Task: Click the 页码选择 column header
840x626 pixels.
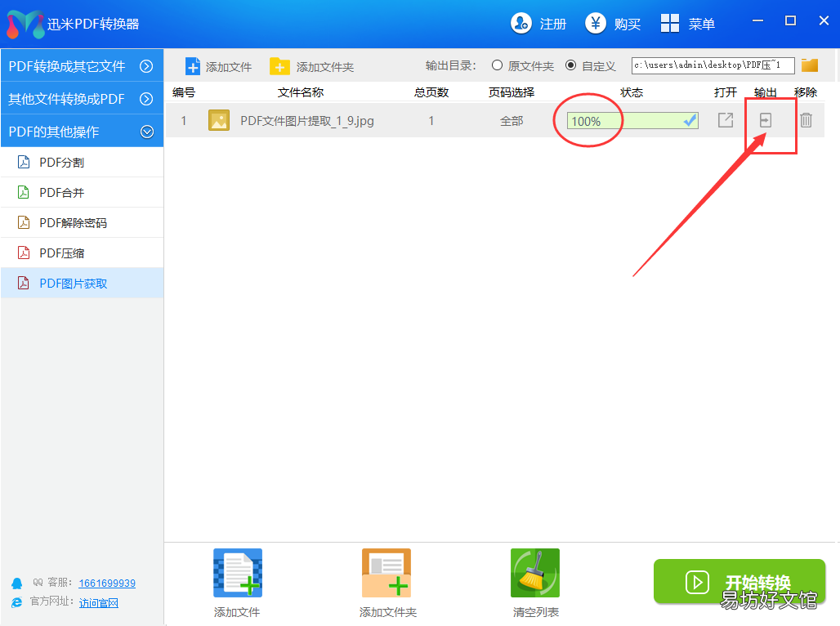Action: [x=512, y=92]
